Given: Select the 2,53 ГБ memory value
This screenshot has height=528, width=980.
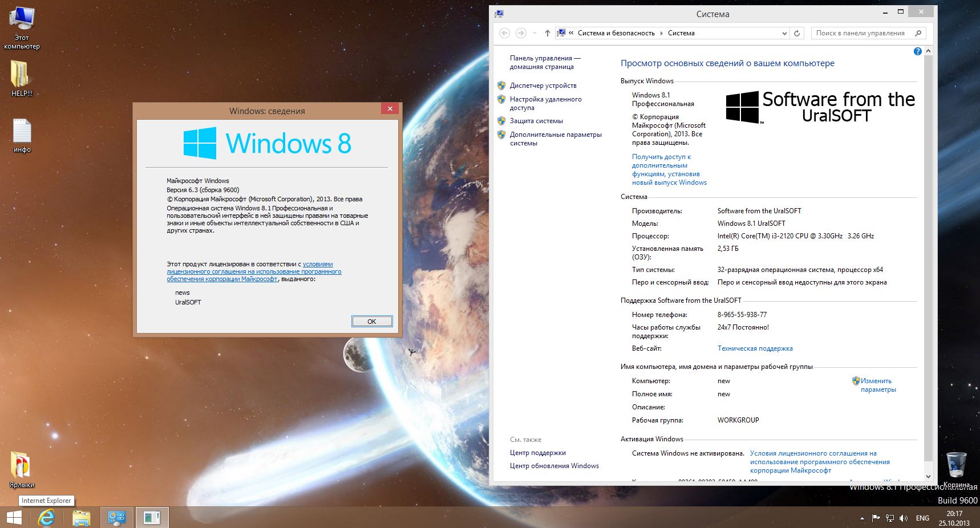Looking at the screenshot, I should pos(727,249).
